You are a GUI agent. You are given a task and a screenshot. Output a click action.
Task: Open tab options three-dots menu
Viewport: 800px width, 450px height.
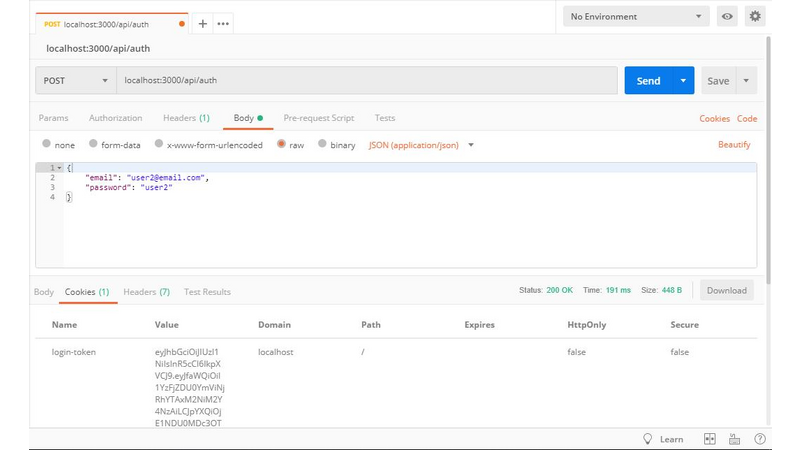[223, 23]
